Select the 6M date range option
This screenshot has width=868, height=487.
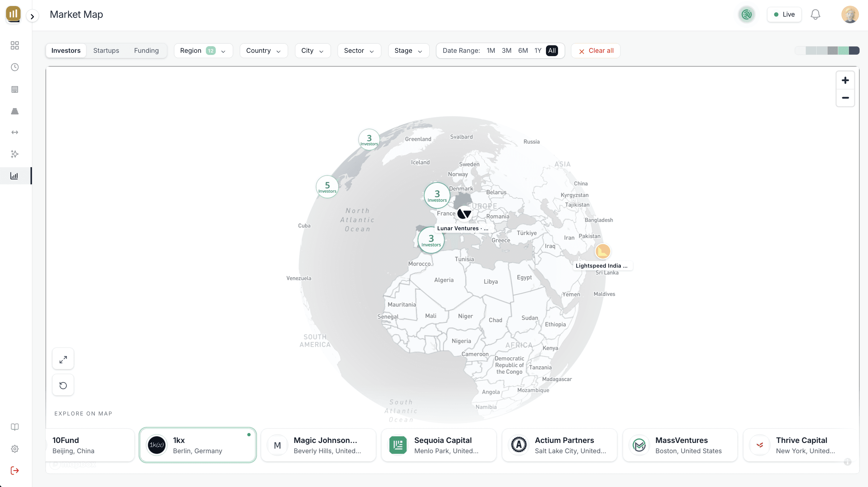click(x=523, y=50)
